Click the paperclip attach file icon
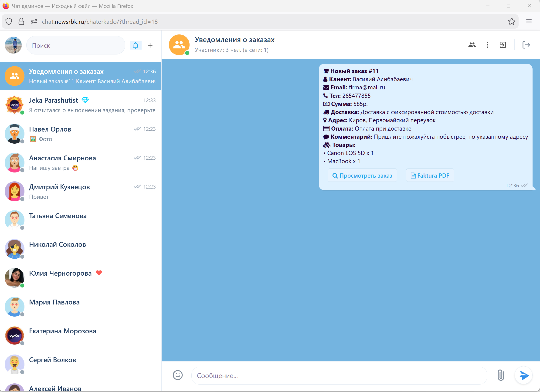 click(500, 375)
